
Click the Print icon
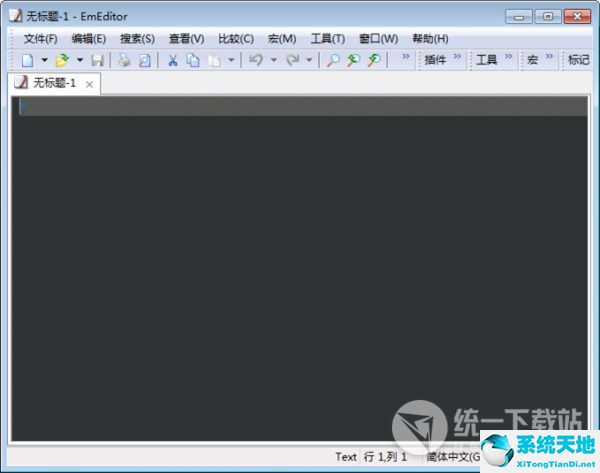[x=124, y=60]
